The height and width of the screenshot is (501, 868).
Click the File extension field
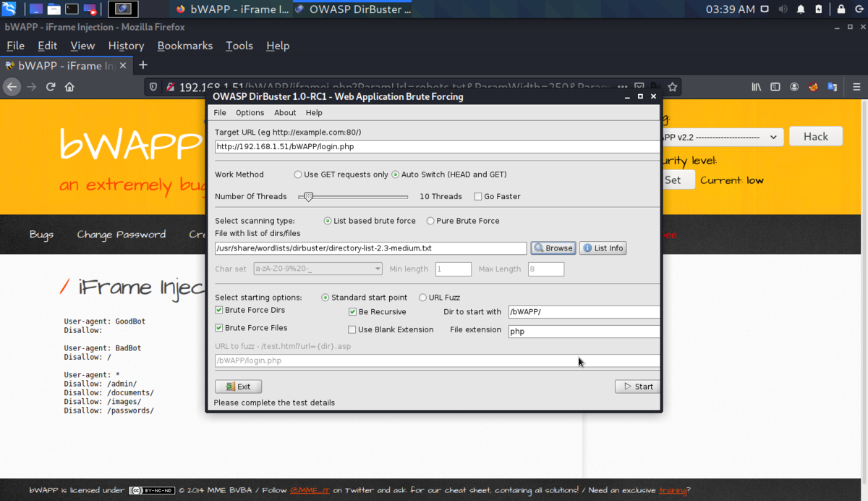click(x=584, y=331)
